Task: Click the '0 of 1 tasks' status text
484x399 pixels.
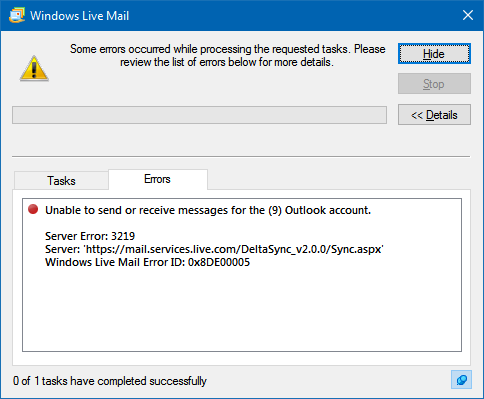Action: (x=110, y=381)
